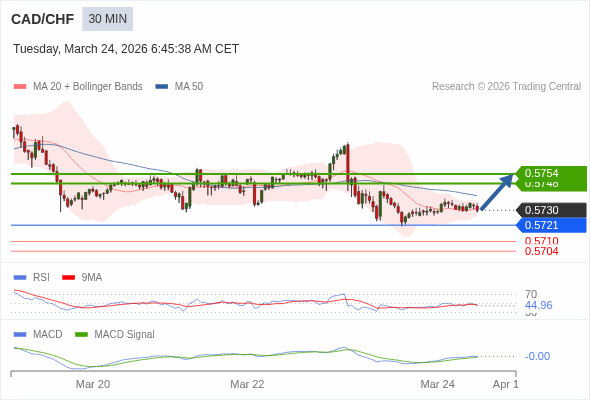
Task: Click the 'MACD' legend label
Action: [48, 335]
